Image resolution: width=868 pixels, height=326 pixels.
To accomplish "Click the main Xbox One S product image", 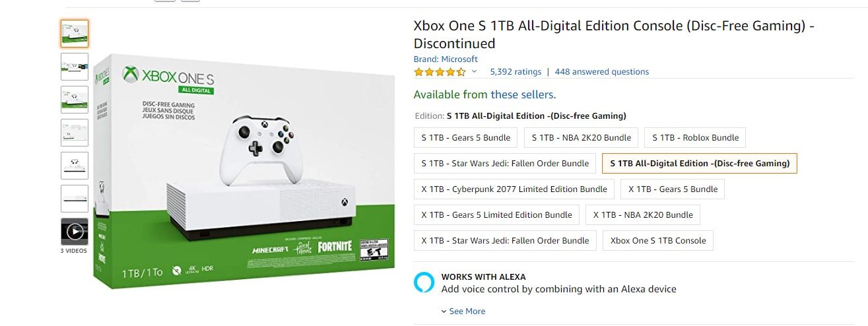I will (x=244, y=172).
